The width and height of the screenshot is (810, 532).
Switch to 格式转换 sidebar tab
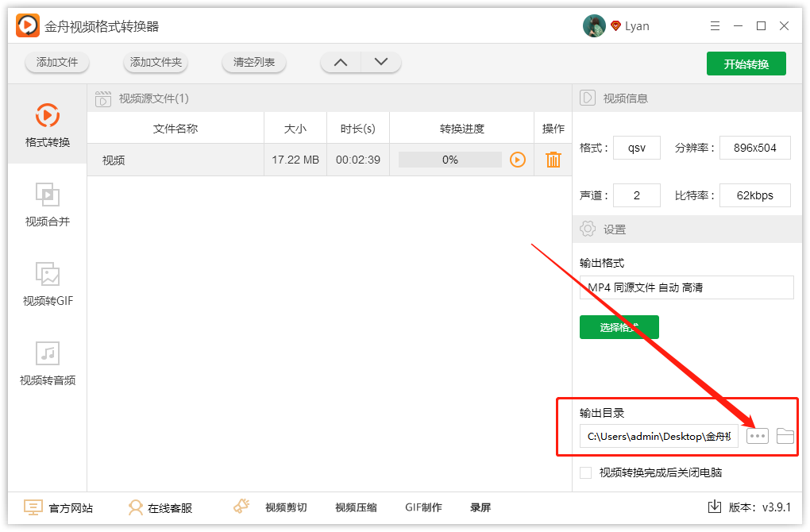(x=48, y=125)
